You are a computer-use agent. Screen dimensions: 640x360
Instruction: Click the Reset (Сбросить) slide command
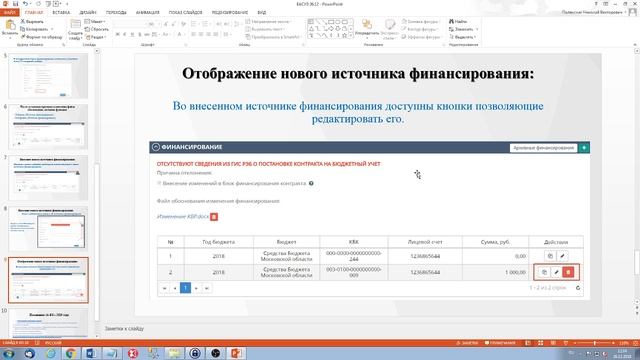point(96,29)
